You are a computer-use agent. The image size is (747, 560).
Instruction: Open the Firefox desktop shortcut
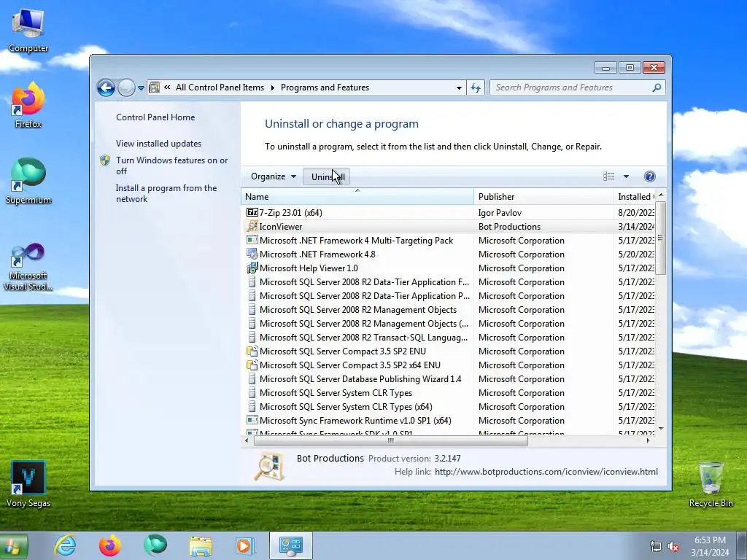click(x=28, y=105)
